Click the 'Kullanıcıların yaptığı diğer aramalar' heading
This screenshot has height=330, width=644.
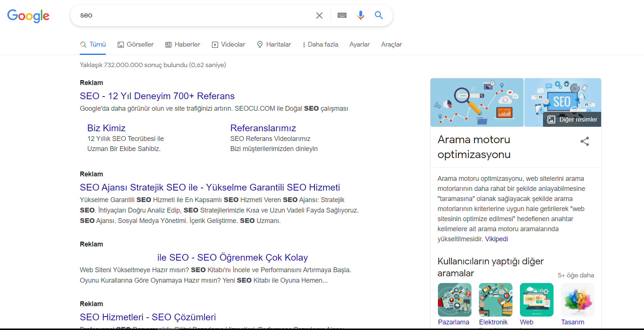[x=490, y=267]
